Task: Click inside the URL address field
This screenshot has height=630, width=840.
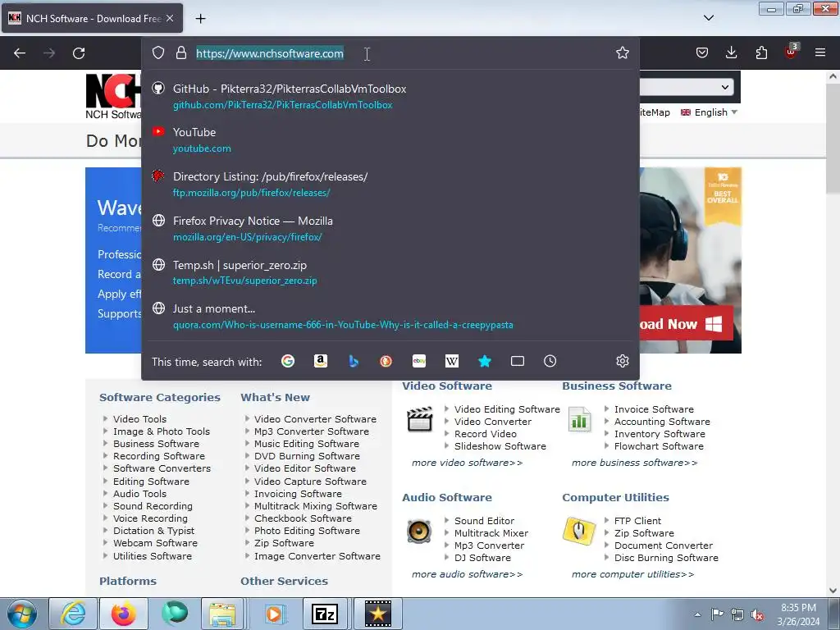Action: [x=402, y=53]
